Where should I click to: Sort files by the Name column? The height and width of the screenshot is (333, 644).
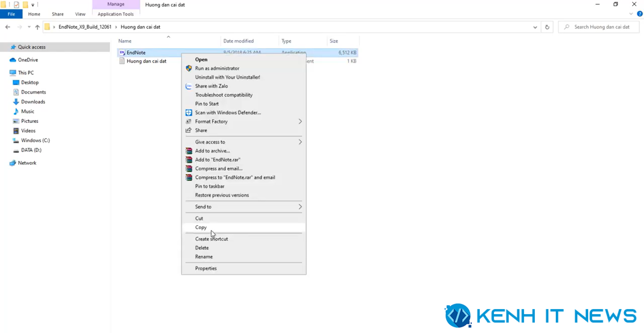tap(125, 41)
